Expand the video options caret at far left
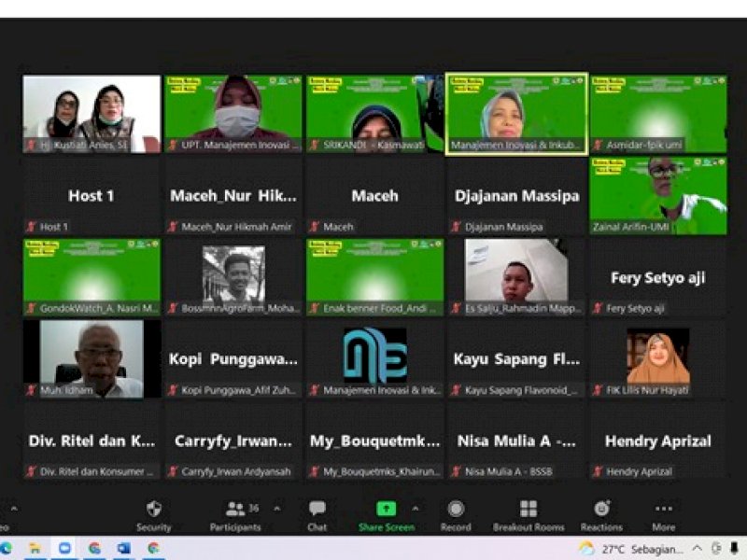The width and height of the screenshot is (747, 560). pyautogui.click(x=13, y=509)
